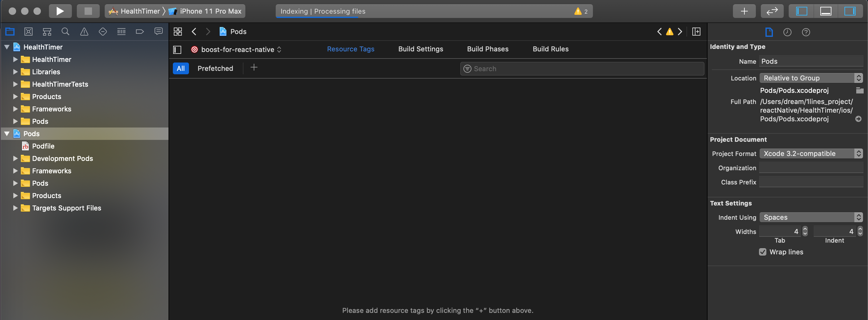Open the Issue navigator warning icon

tap(84, 32)
